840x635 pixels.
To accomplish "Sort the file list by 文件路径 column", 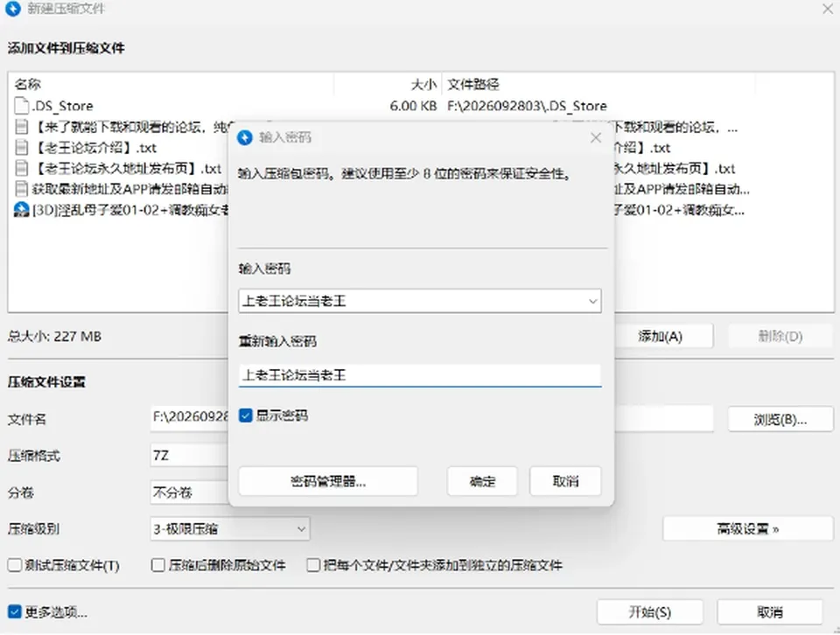I will [598, 84].
